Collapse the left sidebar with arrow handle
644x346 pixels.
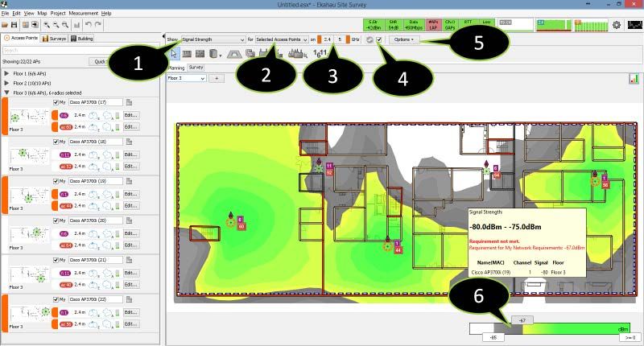(163, 36)
